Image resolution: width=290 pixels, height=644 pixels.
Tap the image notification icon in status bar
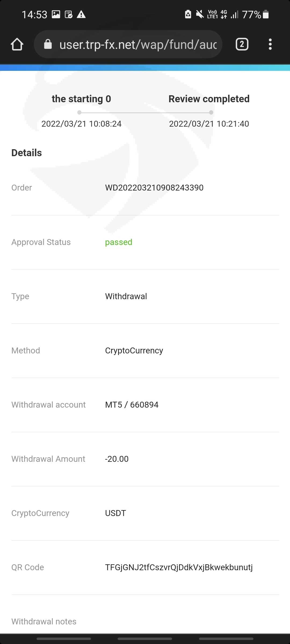pyautogui.click(x=56, y=14)
